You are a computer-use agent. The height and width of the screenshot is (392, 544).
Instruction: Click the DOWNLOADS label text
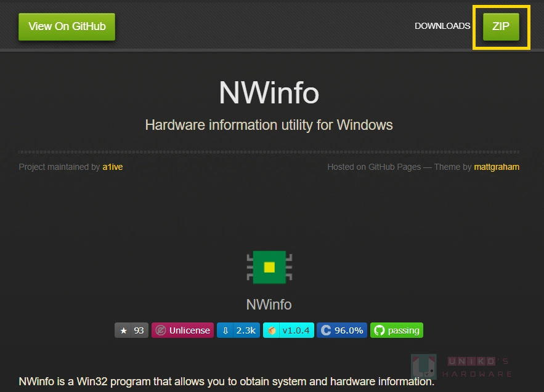coord(442,26)
